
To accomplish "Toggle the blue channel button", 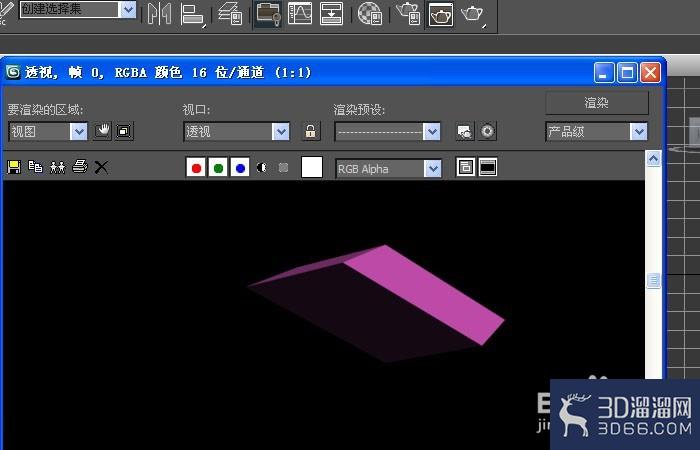I will [240, 167].
